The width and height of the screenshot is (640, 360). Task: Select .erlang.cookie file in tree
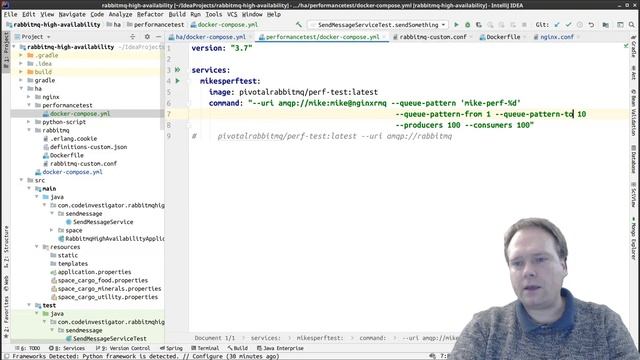(73, 138)
